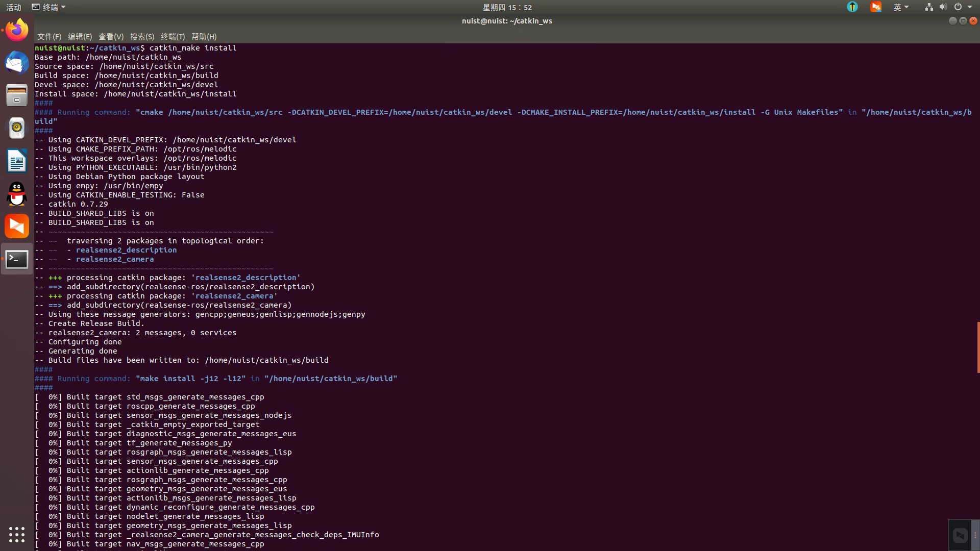Maximize the terminal window
The image size is (980, 551).
tap(963, 21)
